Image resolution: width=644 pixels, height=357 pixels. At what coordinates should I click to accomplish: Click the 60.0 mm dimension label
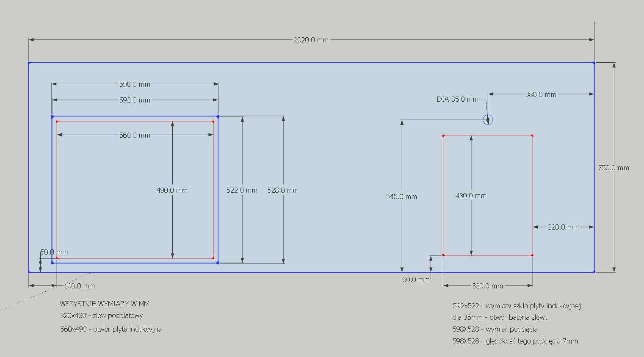[416, 280]
